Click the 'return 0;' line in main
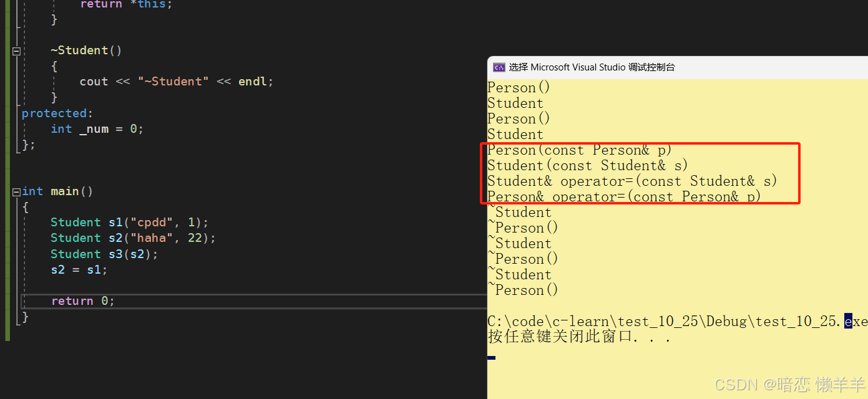The height and width of the screenshot is (399, 868). pos(83,301)
